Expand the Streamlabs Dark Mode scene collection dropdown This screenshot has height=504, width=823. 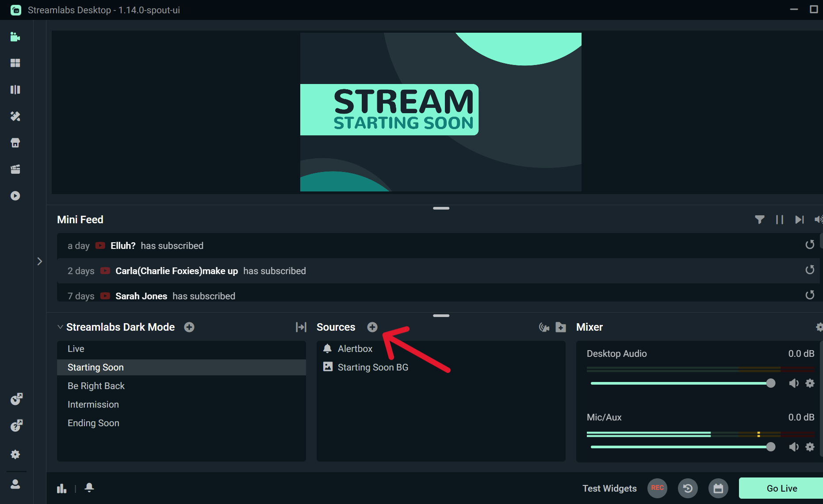tap(60, 327)
